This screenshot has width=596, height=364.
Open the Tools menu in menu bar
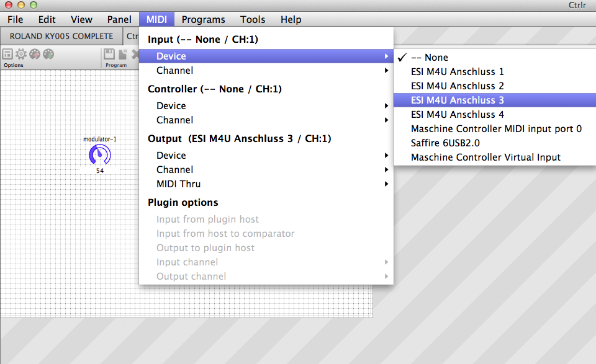[253, 19]
